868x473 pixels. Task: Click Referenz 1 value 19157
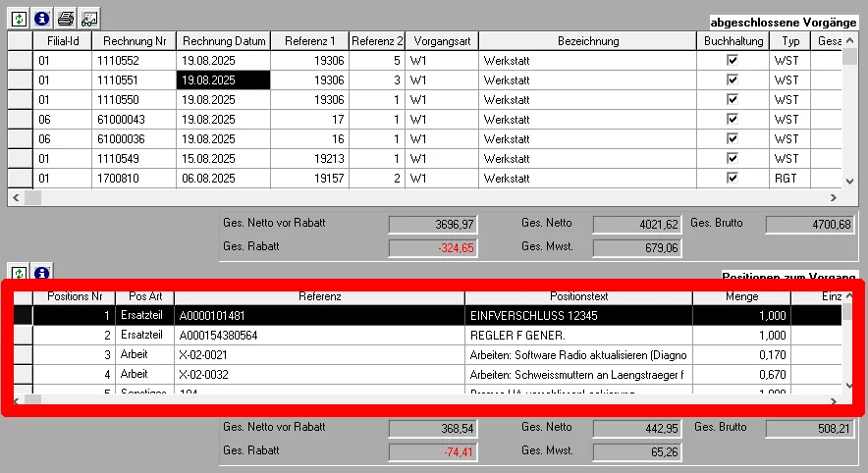click(310, 179)
